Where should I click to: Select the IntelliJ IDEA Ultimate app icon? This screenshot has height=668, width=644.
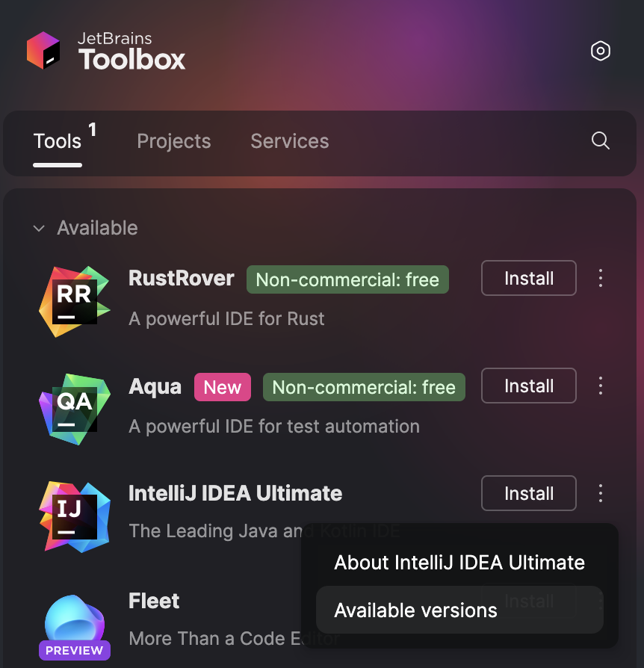(x=74, y=516)
